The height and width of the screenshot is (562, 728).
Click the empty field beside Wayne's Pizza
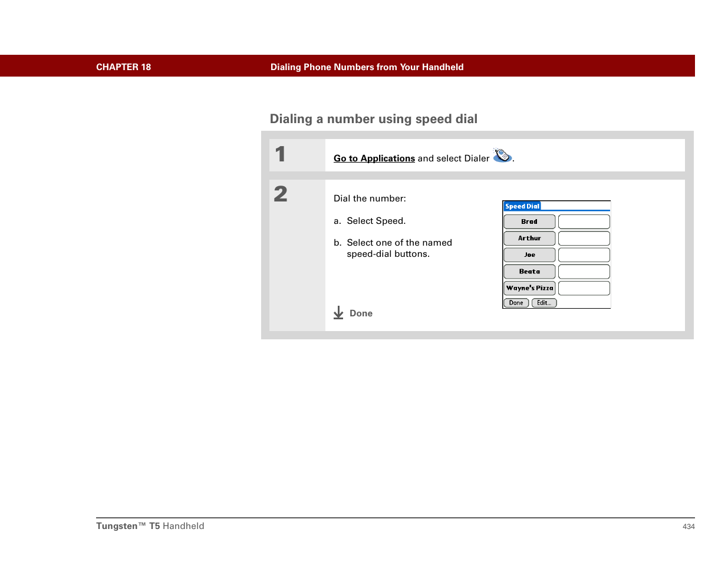coord(584,288)
